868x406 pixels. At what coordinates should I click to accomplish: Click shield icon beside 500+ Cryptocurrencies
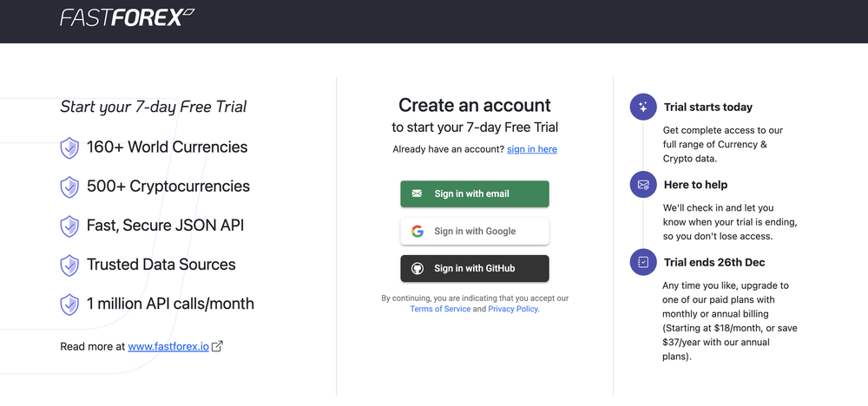point(69,187)
